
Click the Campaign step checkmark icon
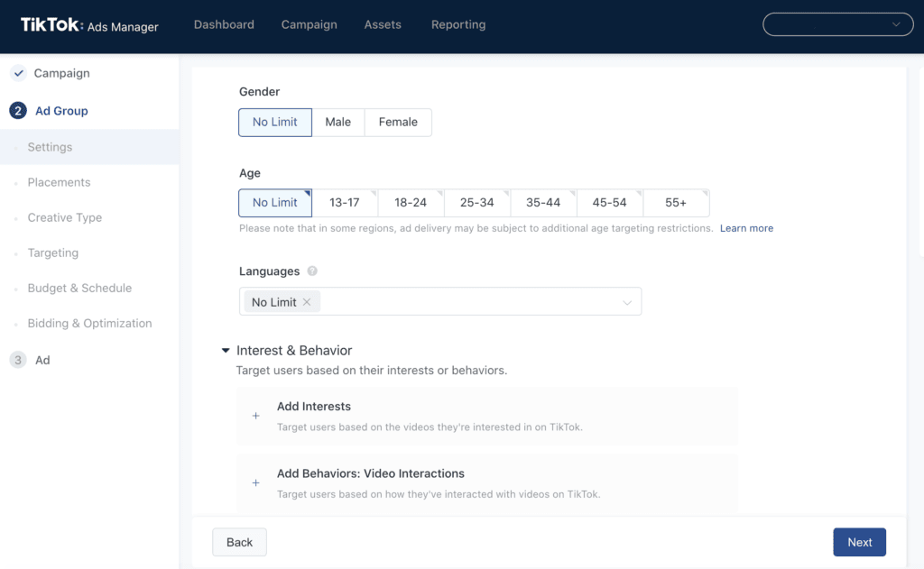[18, 73]
